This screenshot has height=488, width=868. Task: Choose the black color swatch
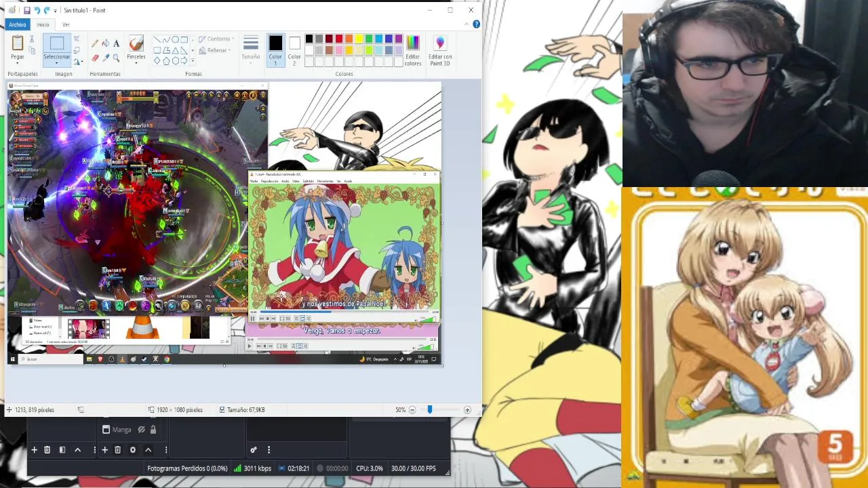click(309, 39)
